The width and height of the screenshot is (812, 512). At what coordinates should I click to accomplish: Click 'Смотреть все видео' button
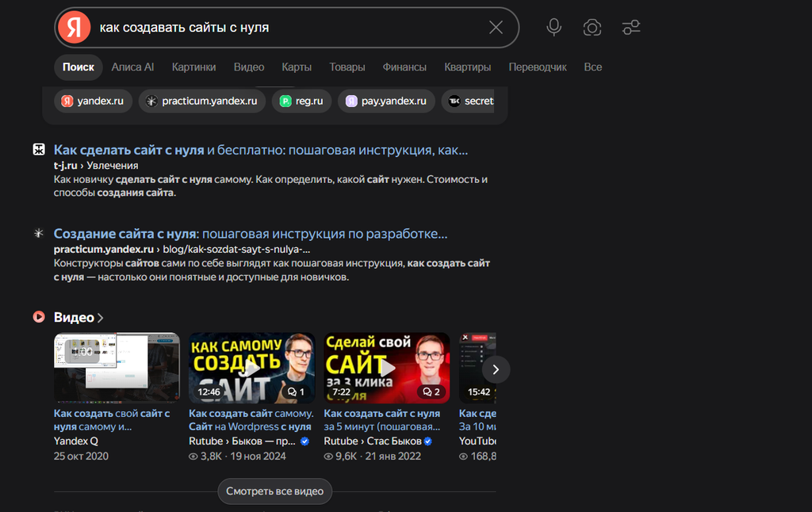pos(275,491)
